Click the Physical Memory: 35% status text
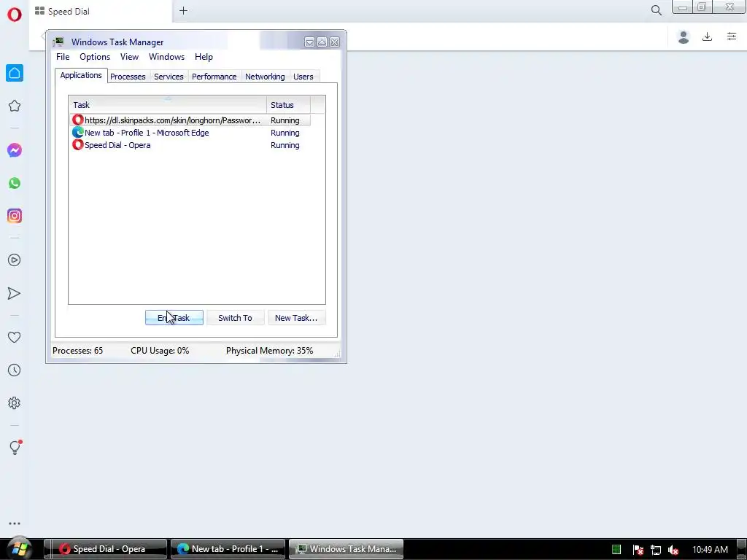 270,351
